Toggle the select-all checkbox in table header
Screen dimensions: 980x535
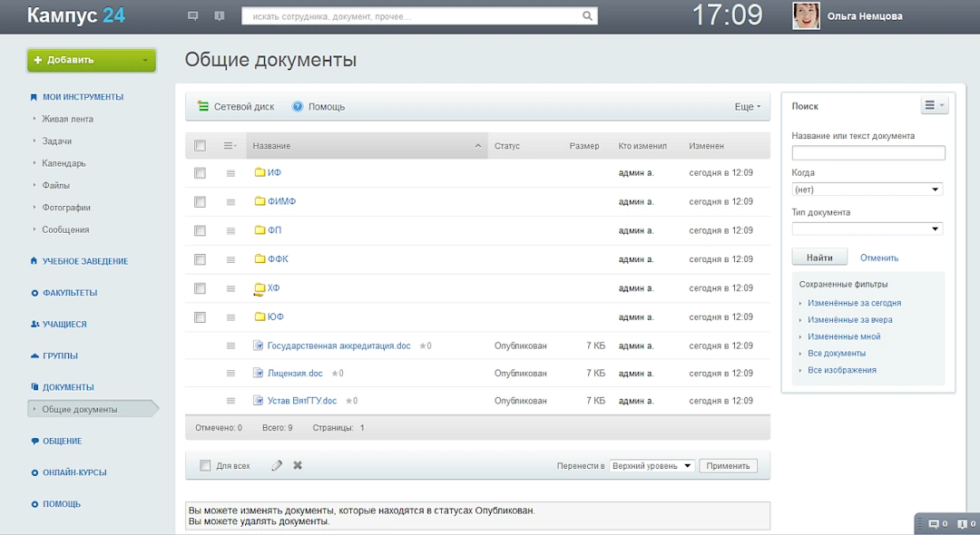tap(200, 146)
